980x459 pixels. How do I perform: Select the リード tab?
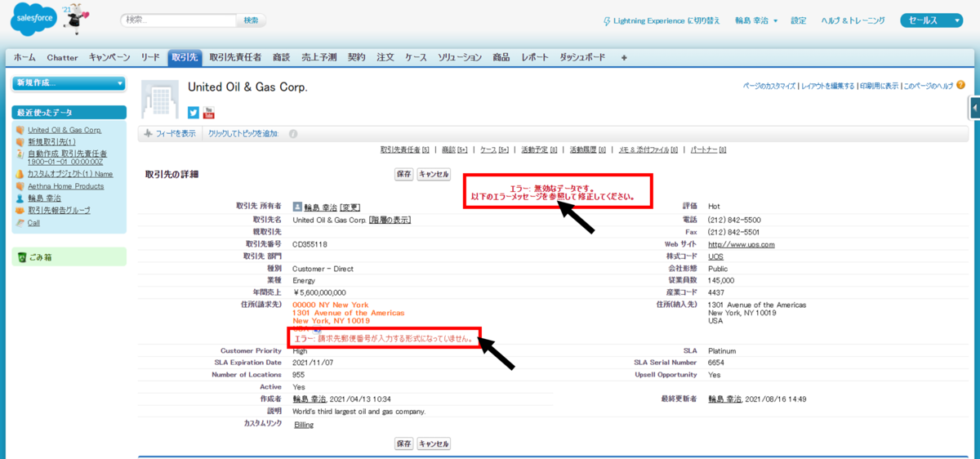point(150,58)
